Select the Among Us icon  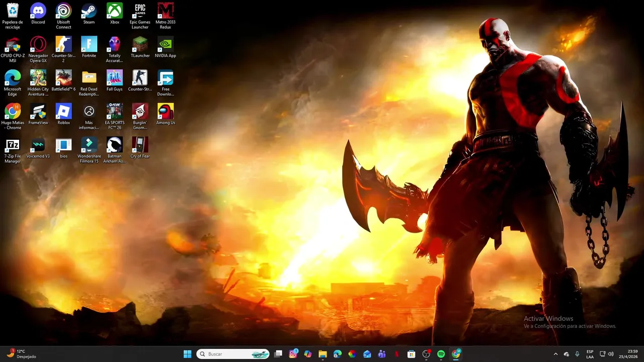click(166, 115)
